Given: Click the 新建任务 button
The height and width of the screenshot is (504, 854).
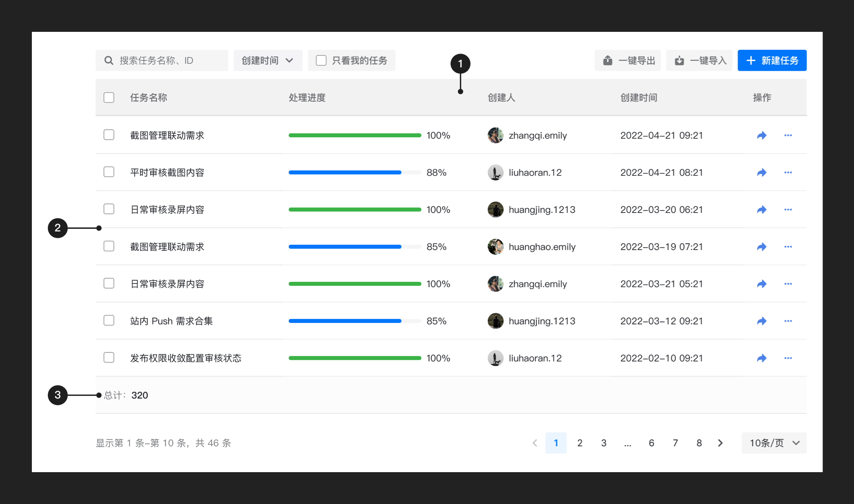Looking at the screenshot, I should point(772,61).
